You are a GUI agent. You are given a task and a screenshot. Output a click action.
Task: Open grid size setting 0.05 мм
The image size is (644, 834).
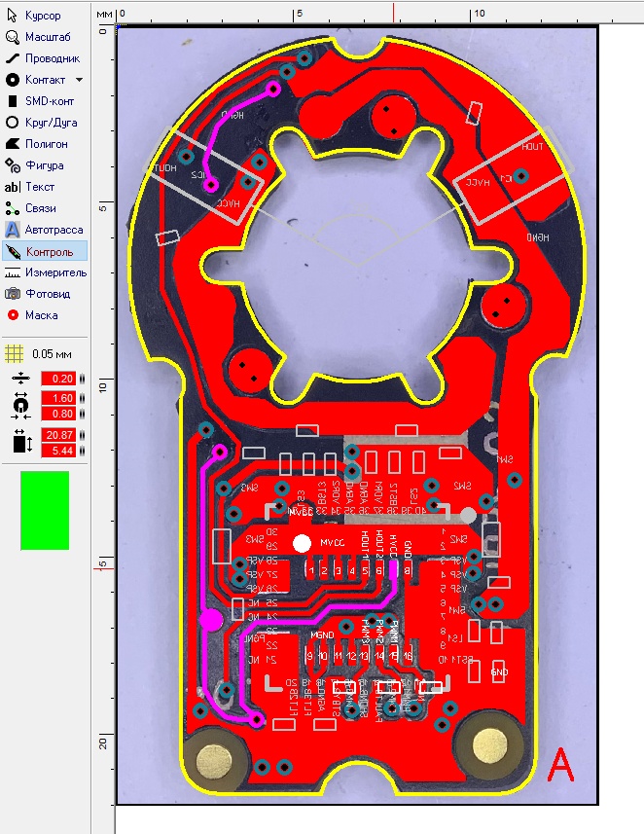[15, 353]
